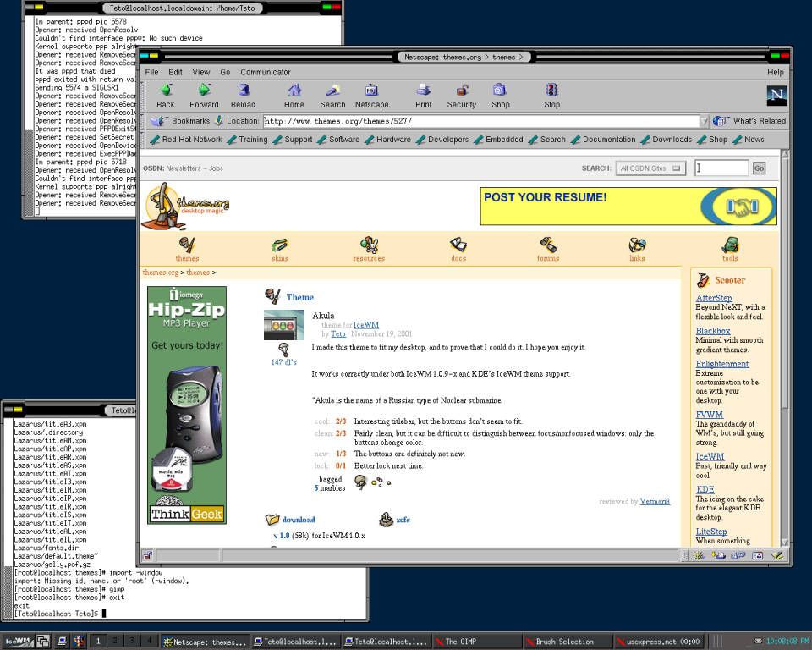Screen dimensions: 812x650
Task: Open Address Book from the component bar
Action: [x=757, y=556]
